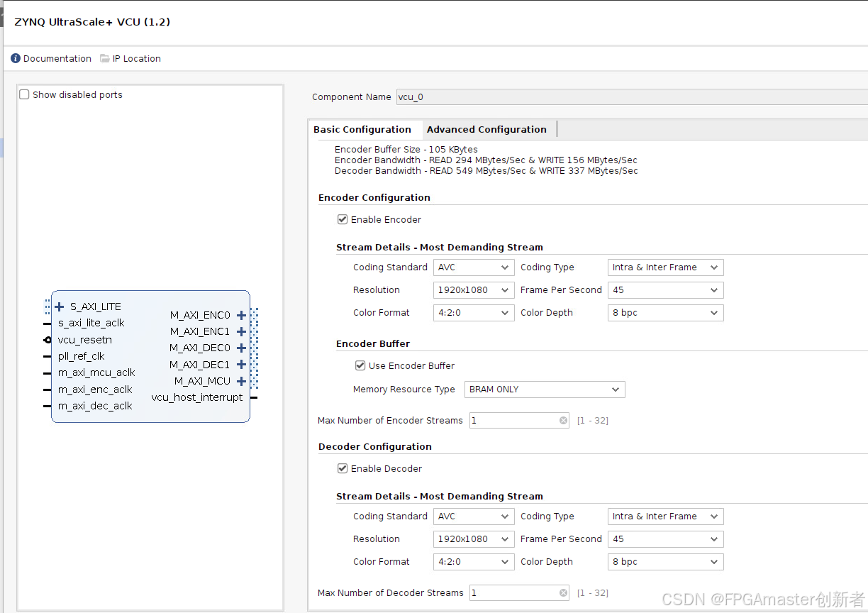
Task: Select the m_axi_enc_aclk port label
Action: click(95, 390)
